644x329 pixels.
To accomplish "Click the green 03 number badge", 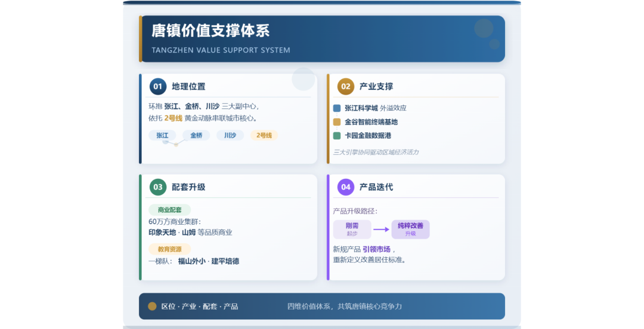I will (x=157, y=187).
